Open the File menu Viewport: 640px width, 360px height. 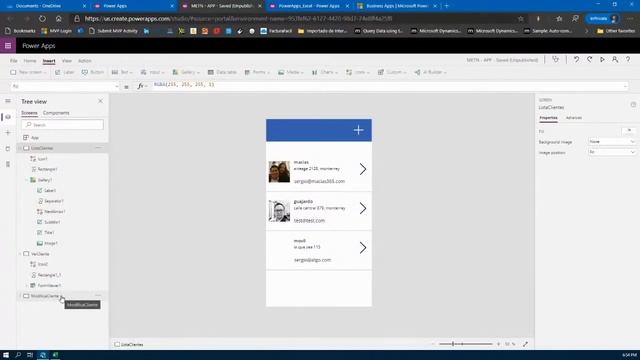click(13, 61)
